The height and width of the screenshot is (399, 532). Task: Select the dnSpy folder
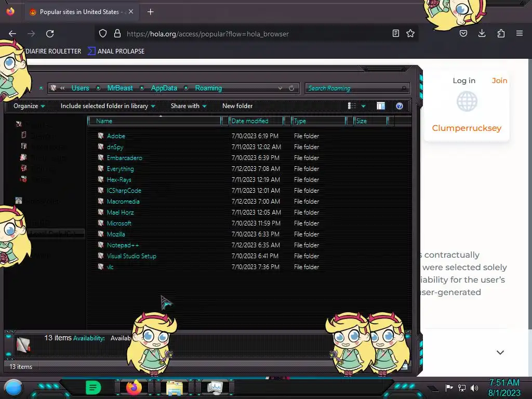click(115, 147)
